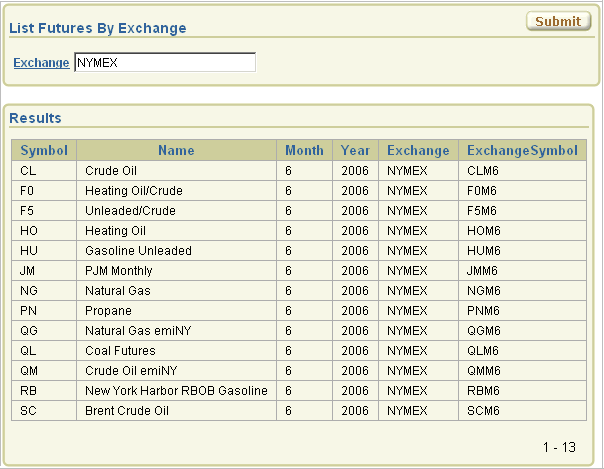Select the Heating Oil name cell
Screen dimensions: 604x469
point(176,231)
